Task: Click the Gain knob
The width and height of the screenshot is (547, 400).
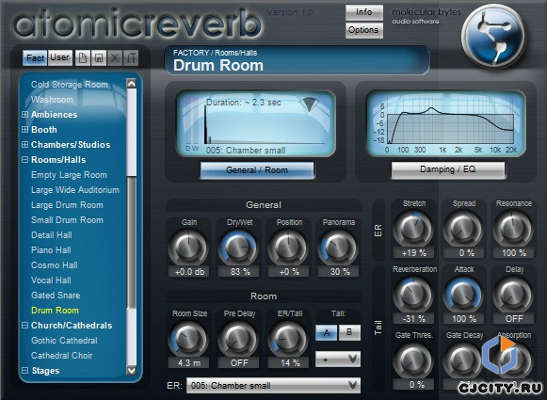Action: pos(188,248)
